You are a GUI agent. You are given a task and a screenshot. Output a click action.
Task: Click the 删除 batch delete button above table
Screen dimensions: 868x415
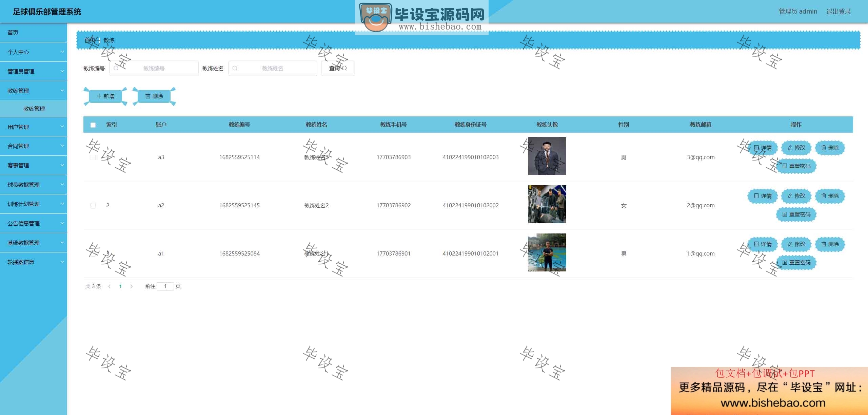tap(154, 96)
